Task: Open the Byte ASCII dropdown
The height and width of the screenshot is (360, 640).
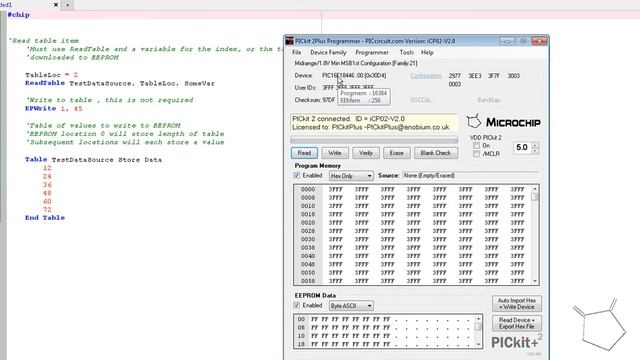Action: pos(351,306)
